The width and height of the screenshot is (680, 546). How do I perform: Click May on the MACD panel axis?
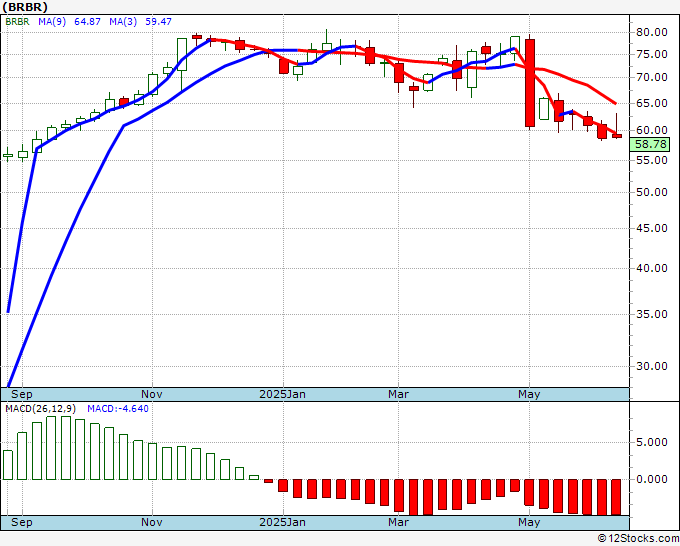(529, 522)
